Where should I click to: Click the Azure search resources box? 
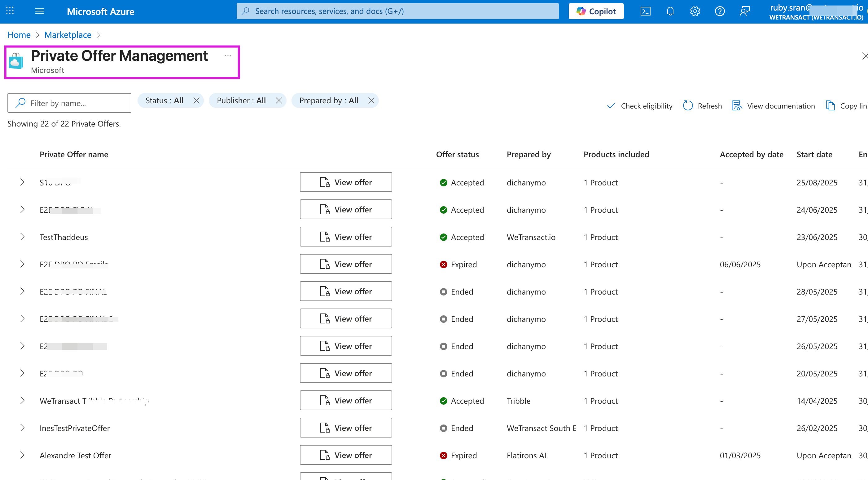click(x=398, y=11)
